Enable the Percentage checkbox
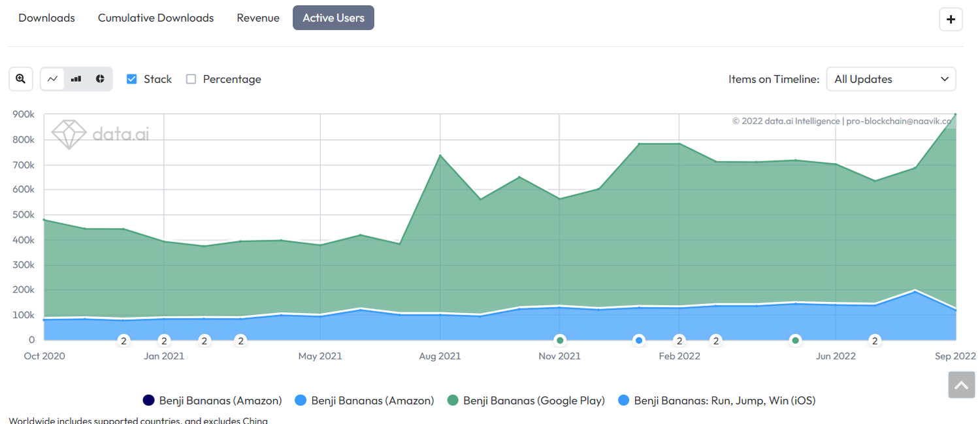Image resolution: width=980 pixels, height=424 pixels. coord(191,79)
